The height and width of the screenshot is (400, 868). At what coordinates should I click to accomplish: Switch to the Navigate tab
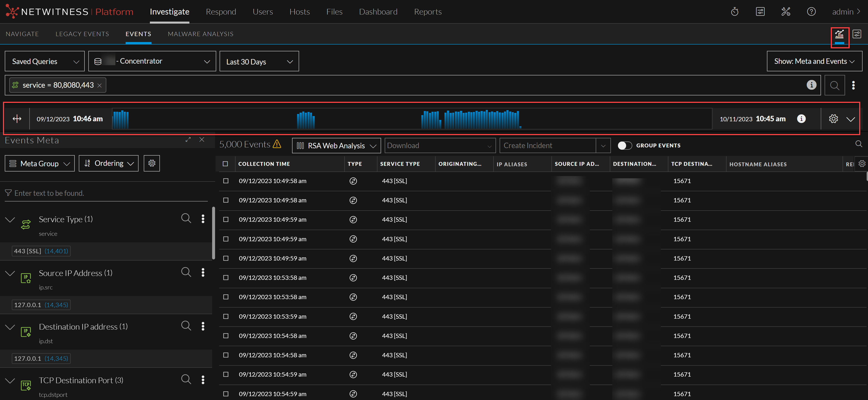22,34
